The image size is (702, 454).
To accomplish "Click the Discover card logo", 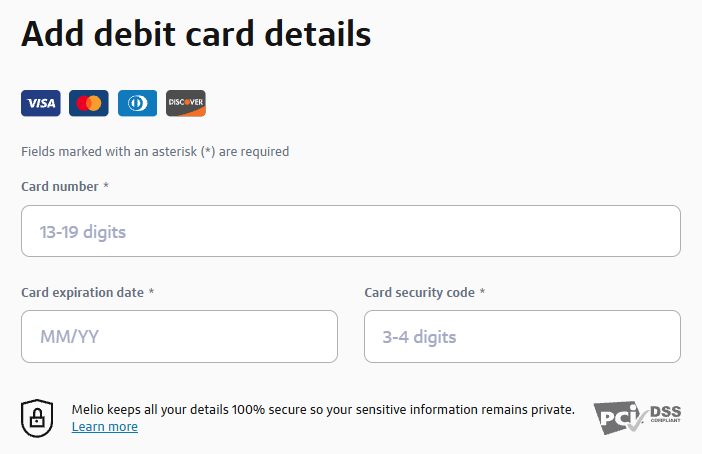I will (186, 103).
